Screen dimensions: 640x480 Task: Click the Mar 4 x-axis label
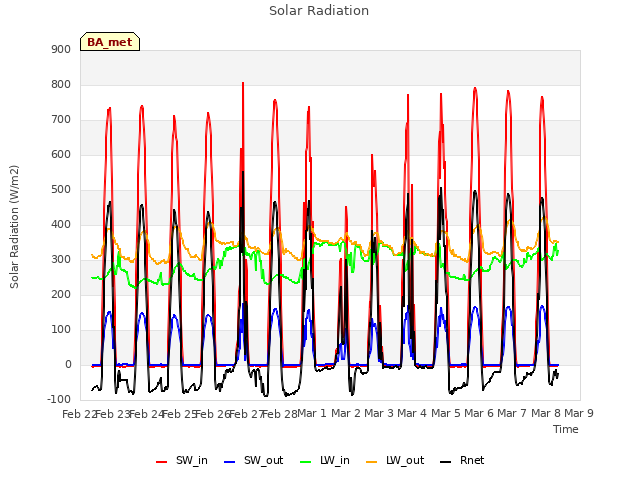click(x=412, y=413)
